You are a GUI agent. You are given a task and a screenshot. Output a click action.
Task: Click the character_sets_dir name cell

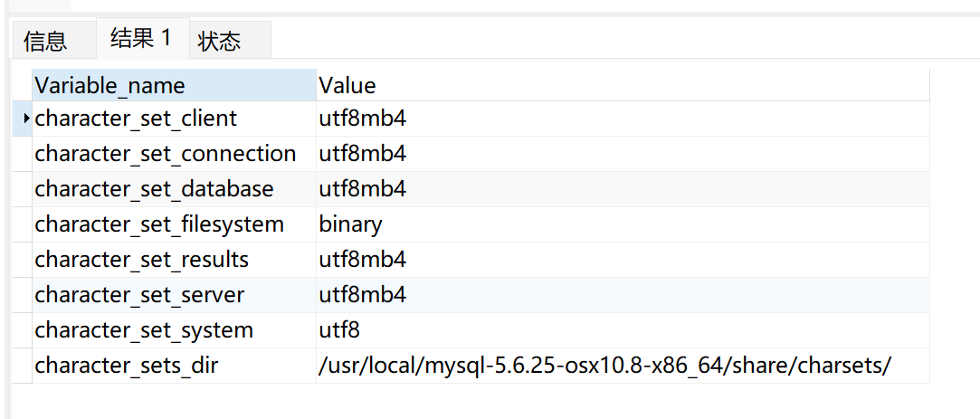coord(127,366)
